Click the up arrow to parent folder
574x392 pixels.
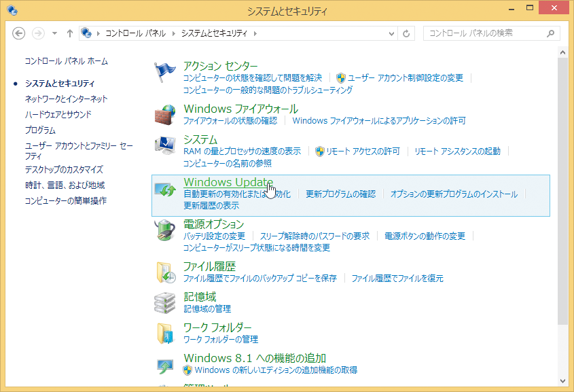69,33
